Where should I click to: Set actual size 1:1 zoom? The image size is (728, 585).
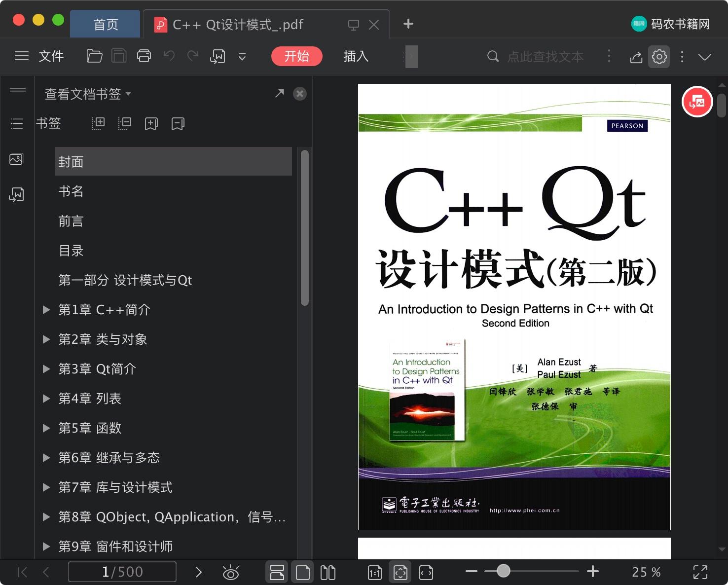[x=375, y=573]
